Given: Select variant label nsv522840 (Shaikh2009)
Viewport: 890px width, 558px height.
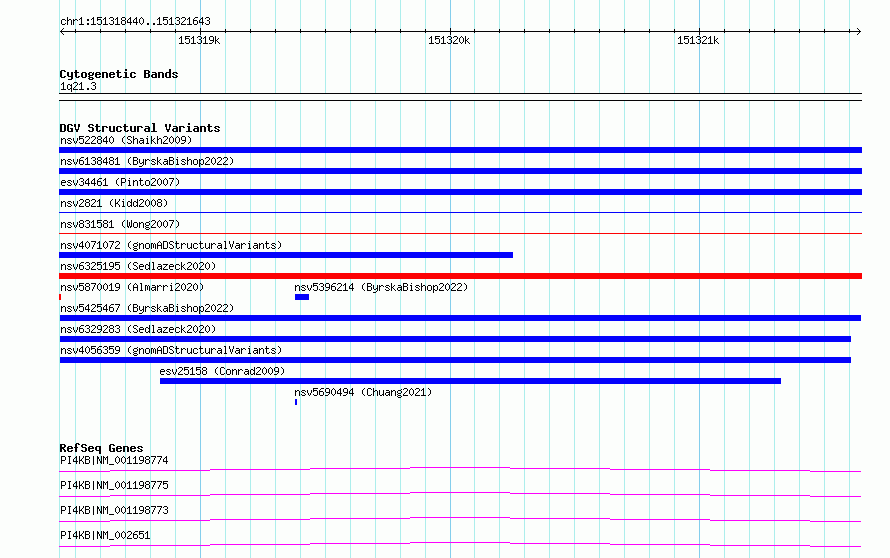Looking at the screenshot, I should [126, 140].
